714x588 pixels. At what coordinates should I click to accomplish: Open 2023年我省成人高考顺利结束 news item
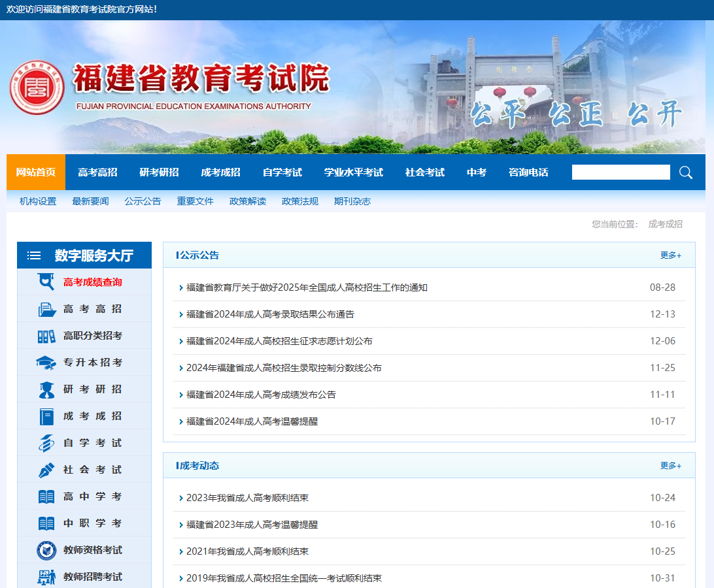247,498
